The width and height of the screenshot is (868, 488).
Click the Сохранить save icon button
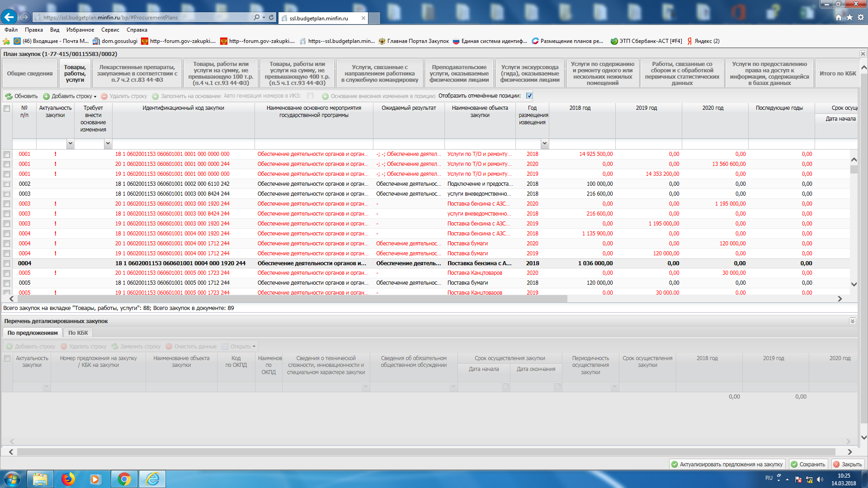pos(794,465)
